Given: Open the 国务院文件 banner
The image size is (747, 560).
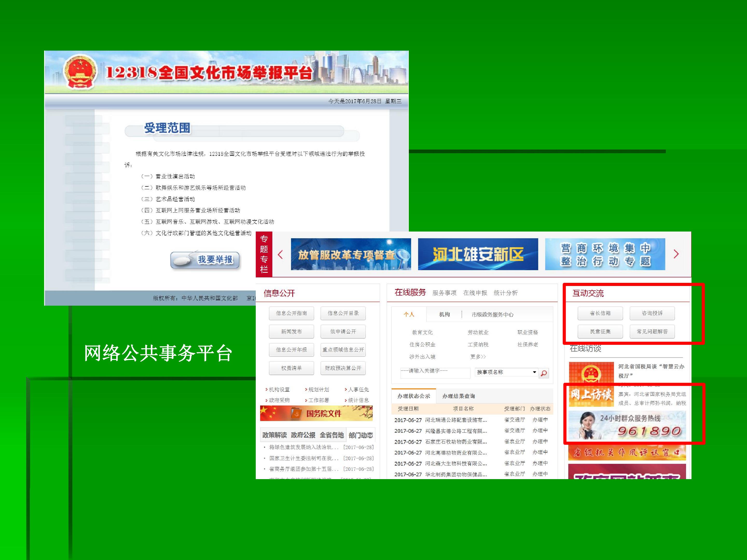Looking at the screenshot, I should coord(316,413).
